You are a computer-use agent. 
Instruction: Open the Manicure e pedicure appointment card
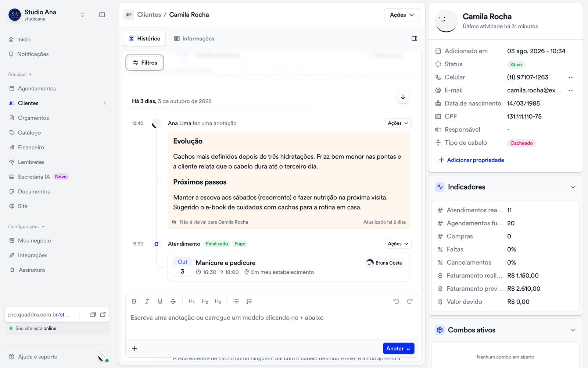(x=288, y=267)
